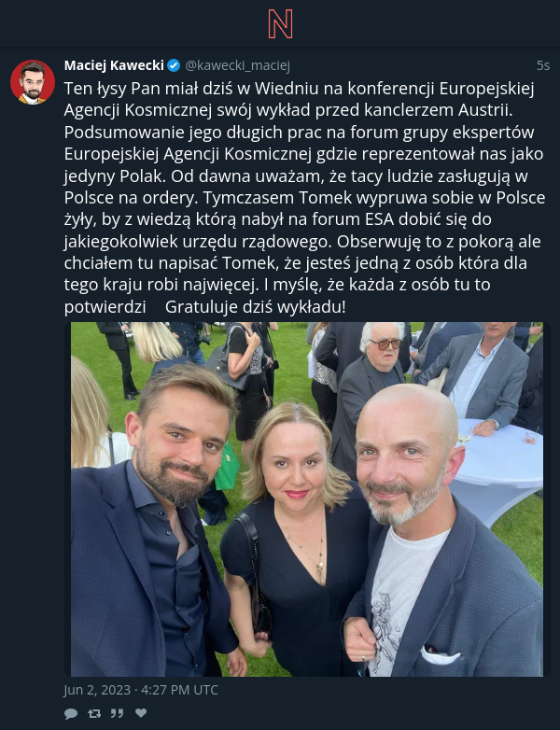
Task: Open Maciej Kawecki's profile avatar
Action: click(x=33, y=82)
